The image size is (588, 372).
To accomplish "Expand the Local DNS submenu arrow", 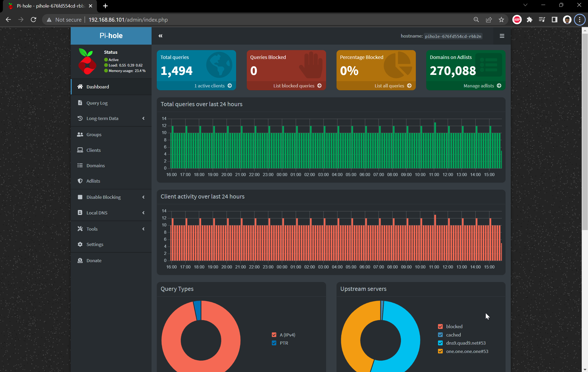I will (x=143, y=213).
